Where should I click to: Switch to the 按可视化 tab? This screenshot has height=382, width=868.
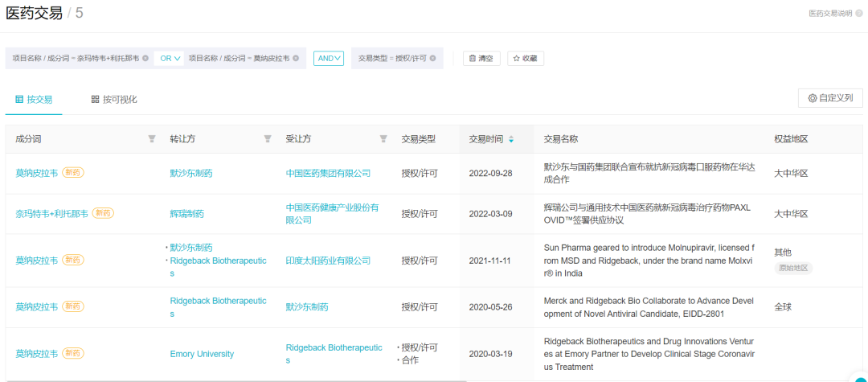point(114,100)
